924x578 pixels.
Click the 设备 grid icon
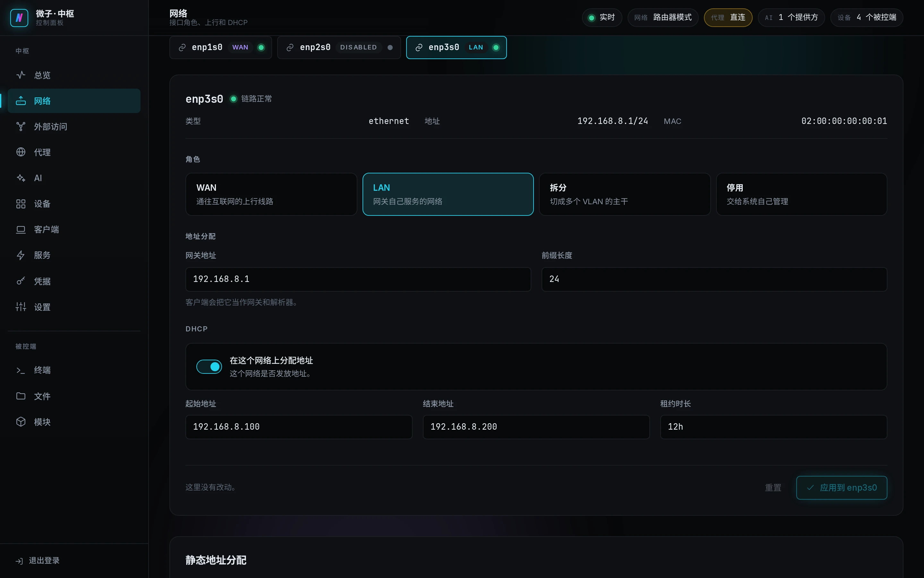[21, 204]
